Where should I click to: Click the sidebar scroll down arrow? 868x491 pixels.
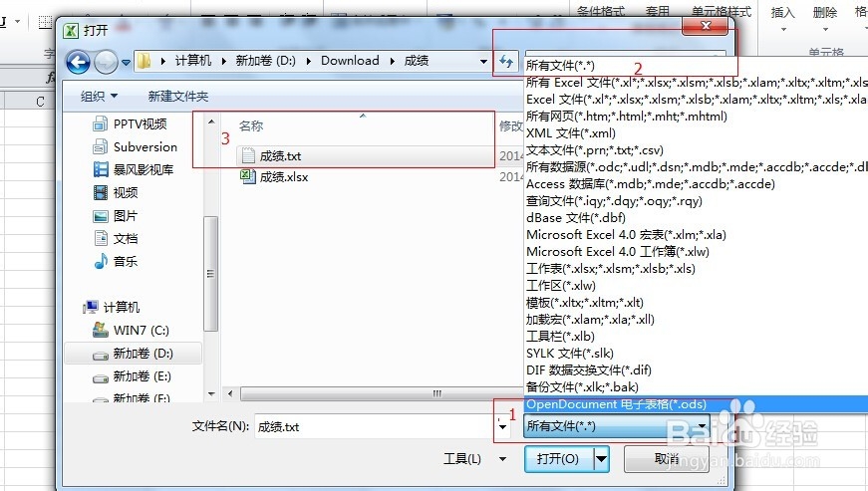pos(211,393)
